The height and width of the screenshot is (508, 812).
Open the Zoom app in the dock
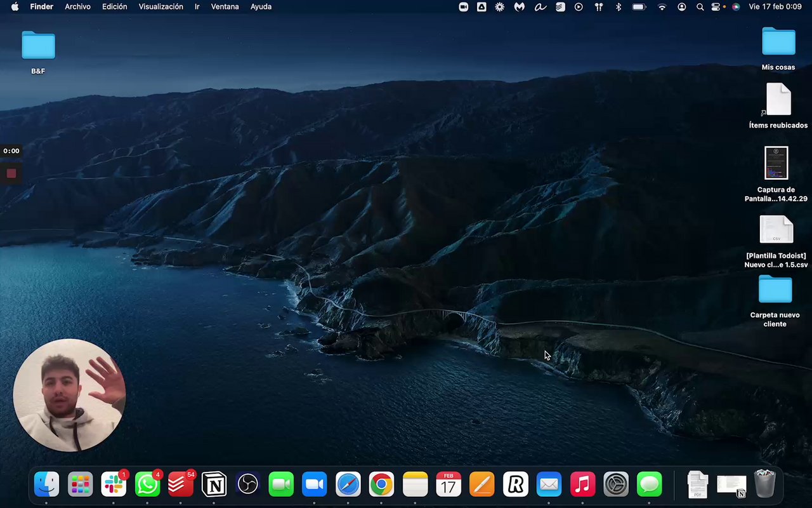(x=314, y=485)
